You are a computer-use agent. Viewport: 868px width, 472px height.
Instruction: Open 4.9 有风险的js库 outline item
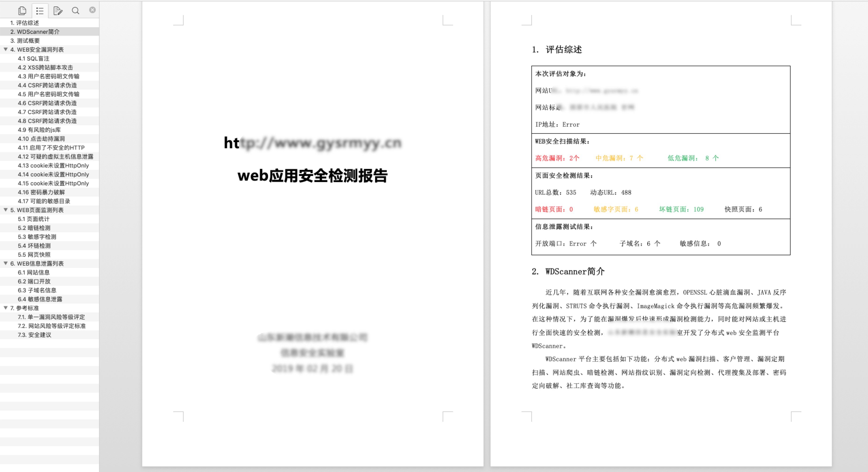point(39,130)
